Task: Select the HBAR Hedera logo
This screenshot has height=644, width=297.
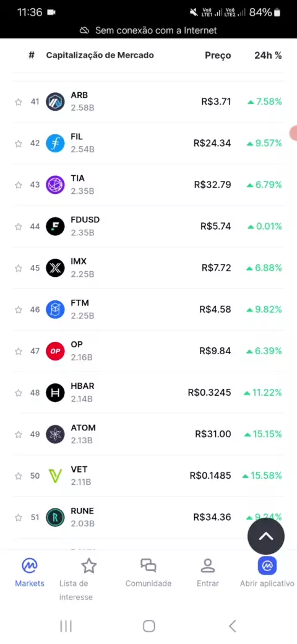Action: point(55,393)
